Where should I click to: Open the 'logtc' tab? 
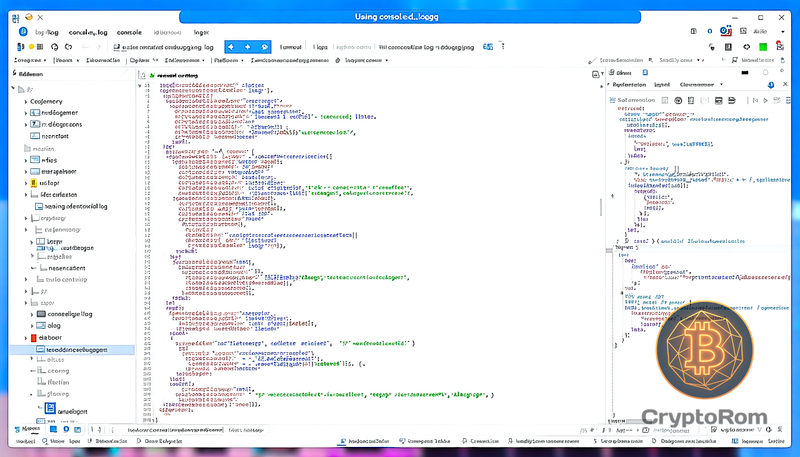[201, 32]
